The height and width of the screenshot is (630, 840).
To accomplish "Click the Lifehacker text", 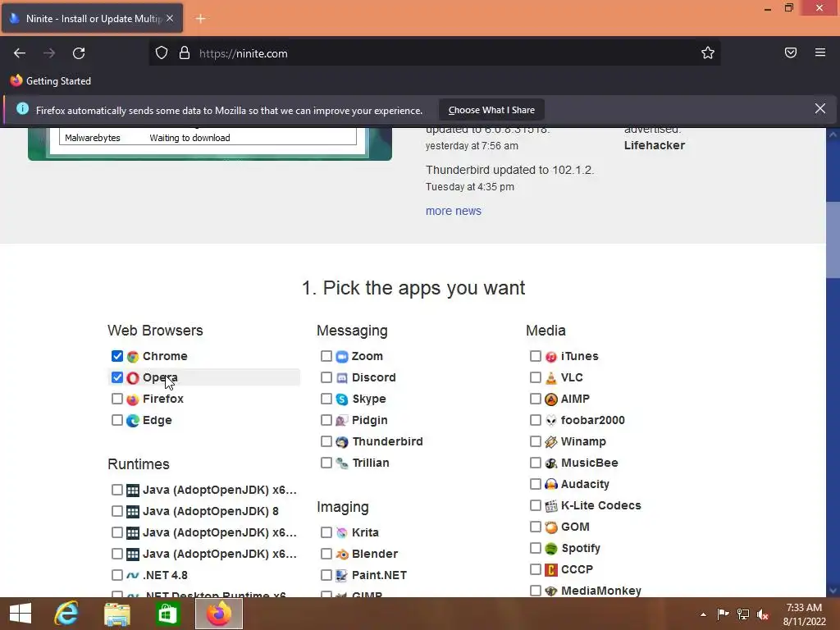I will pos(654,145).
